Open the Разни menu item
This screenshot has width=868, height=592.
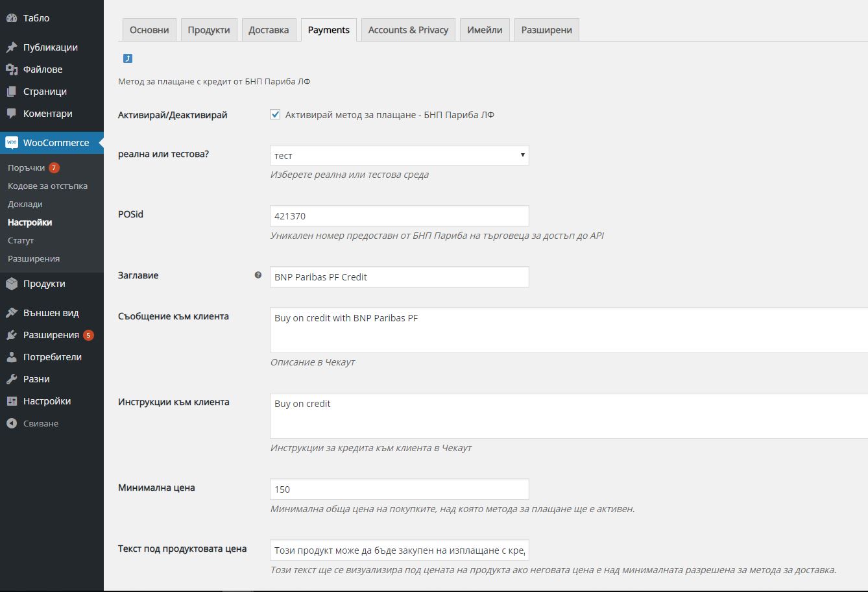coord(52,379)
